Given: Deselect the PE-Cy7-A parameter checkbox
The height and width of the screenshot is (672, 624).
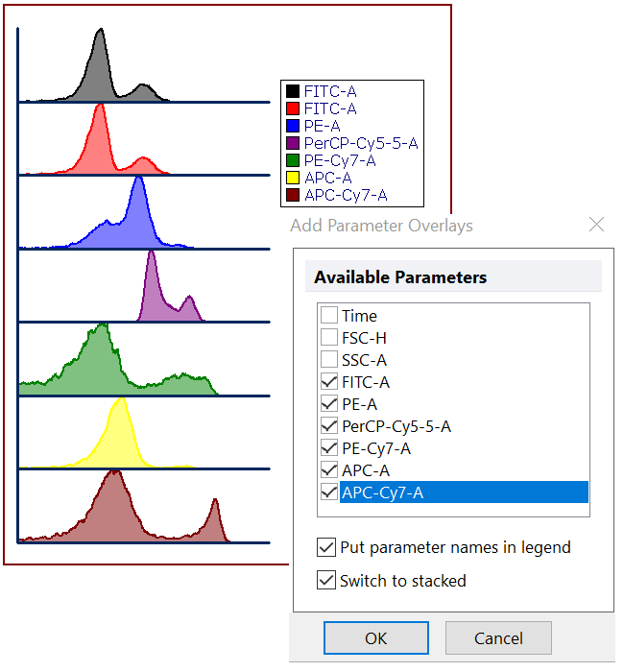Looking at the screenshot, I should 329,448.
